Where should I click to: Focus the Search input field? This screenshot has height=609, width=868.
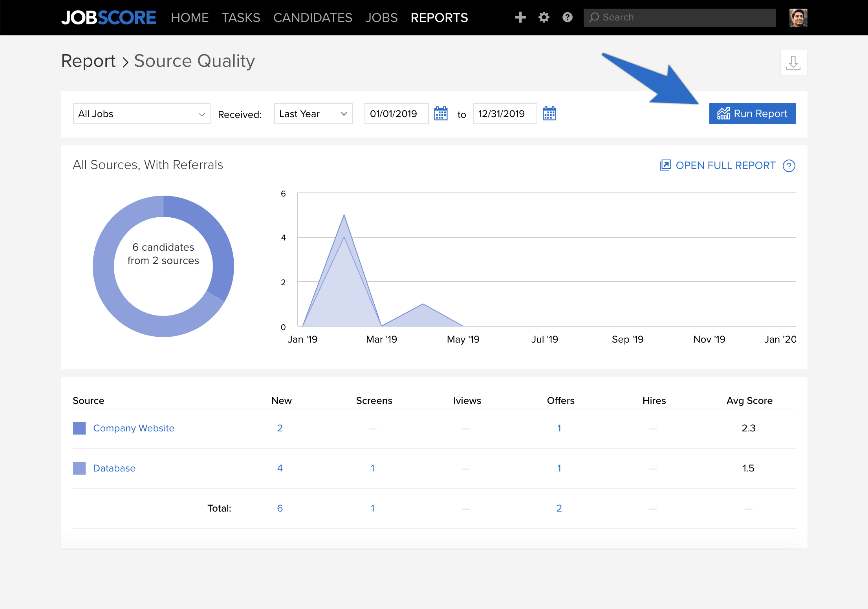pos(679,18)
